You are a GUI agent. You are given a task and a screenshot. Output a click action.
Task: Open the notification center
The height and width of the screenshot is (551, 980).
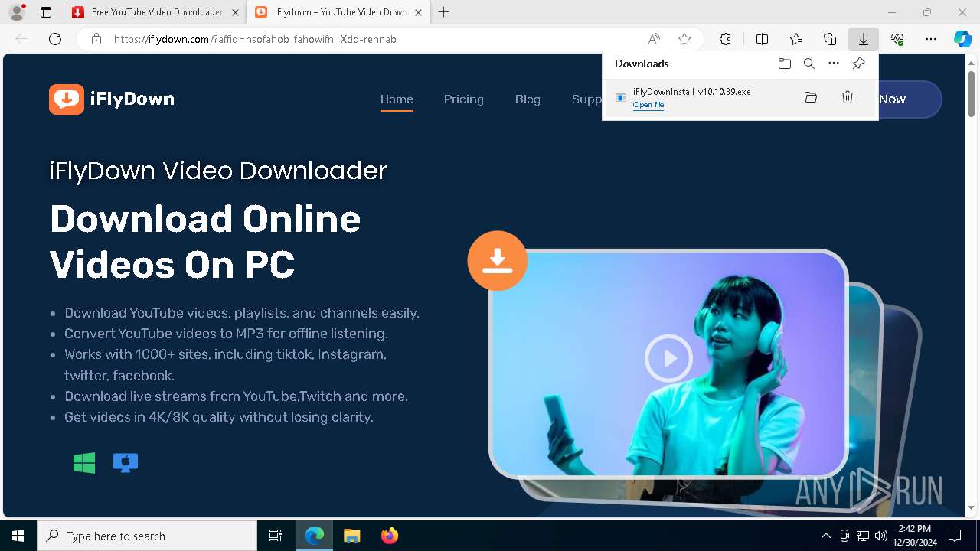tap(955, 536)
